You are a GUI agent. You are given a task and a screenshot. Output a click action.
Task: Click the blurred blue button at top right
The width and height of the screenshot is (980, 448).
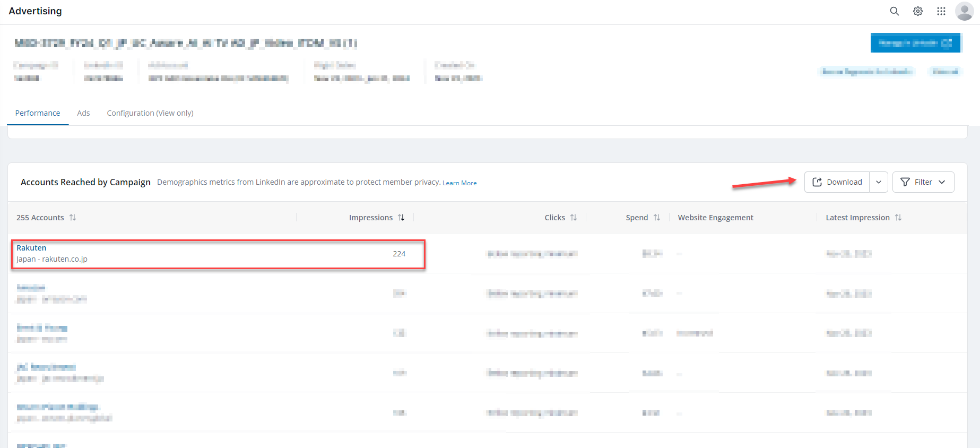coord(915,43)
